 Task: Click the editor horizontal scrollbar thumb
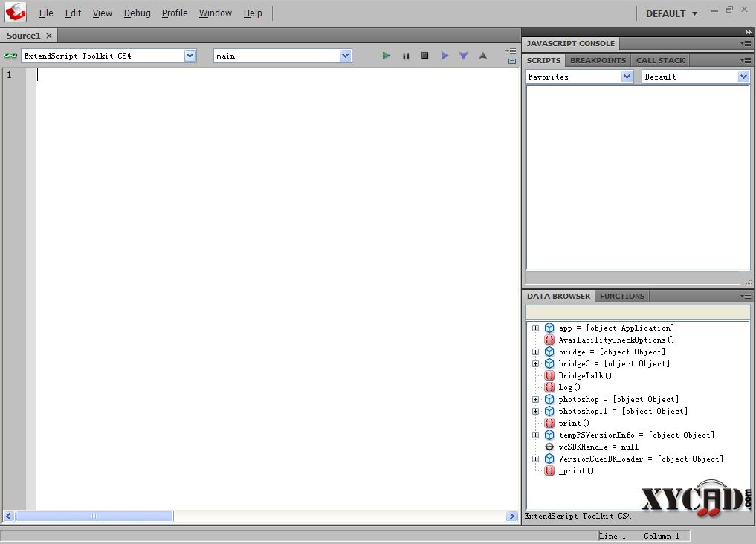click(x=94, y=516)
